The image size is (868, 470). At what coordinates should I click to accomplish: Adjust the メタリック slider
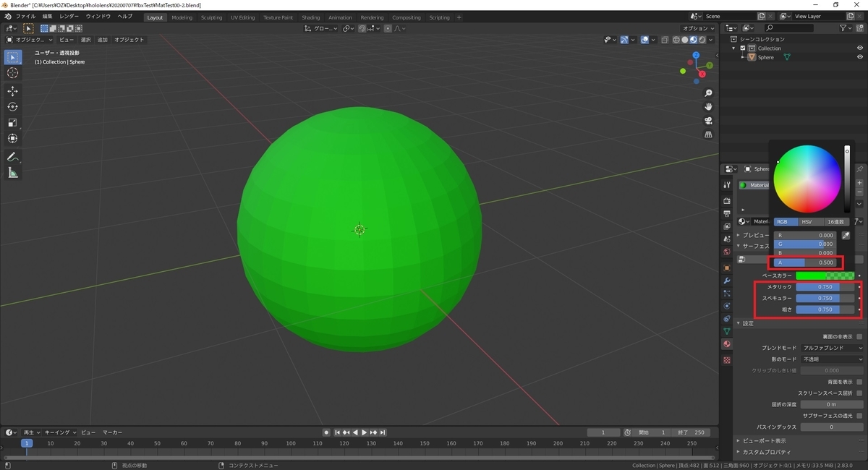click(x=825, y=287)
